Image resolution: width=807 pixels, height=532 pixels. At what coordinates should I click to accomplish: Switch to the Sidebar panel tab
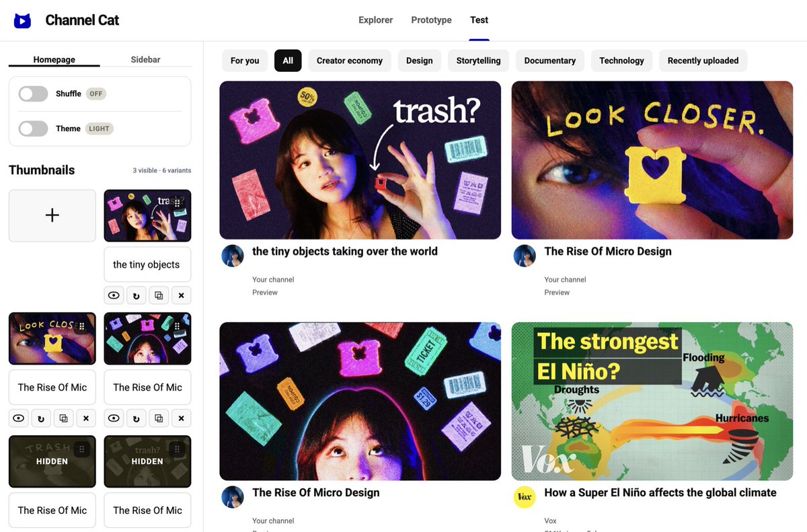(x=145, y=59)
